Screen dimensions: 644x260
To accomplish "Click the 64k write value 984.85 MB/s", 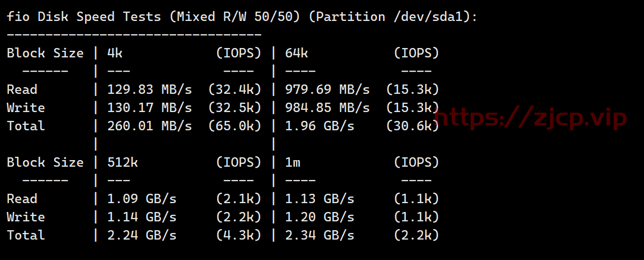I will click(x=328, y=108).
